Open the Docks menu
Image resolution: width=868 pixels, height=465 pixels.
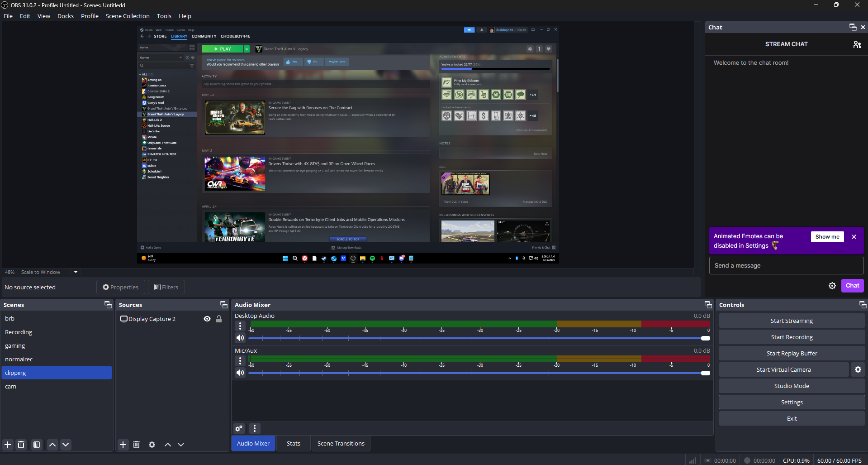tap(66, 16)
